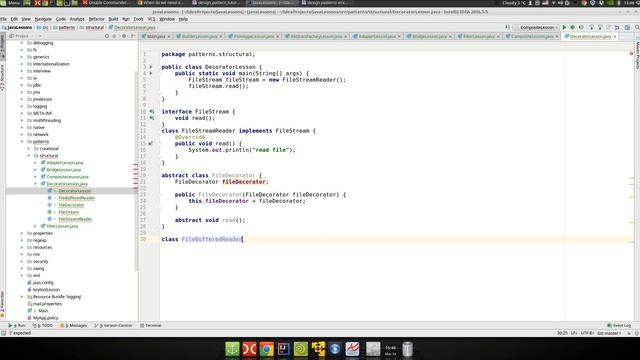Run with coverage icon in the toolbar
This screenshot has height=360, width=640.
tap(581, 27)
